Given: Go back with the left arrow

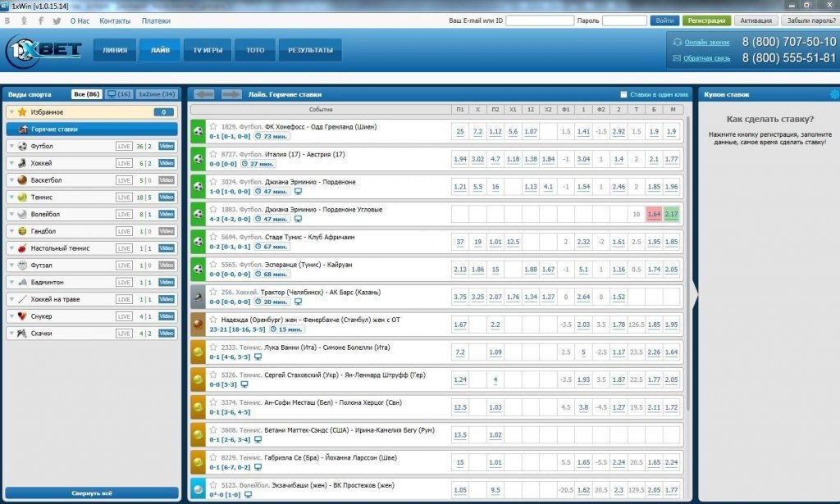Looking at the screenshot, I should (x=204, y=94).
